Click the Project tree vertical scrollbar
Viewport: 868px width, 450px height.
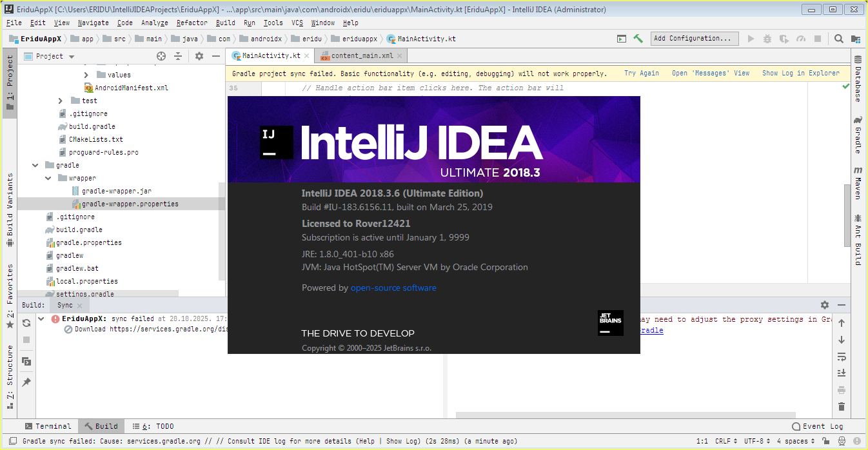(222, 232)
